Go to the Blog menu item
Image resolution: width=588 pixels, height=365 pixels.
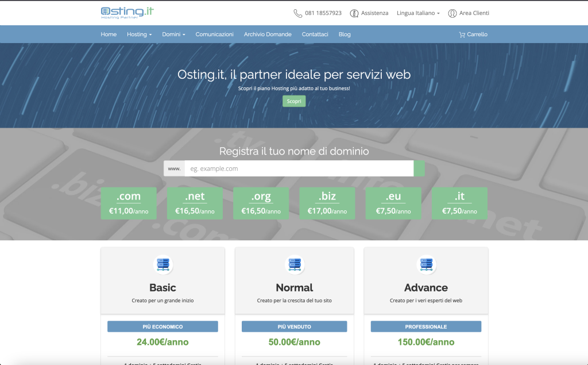pos(345,34)
